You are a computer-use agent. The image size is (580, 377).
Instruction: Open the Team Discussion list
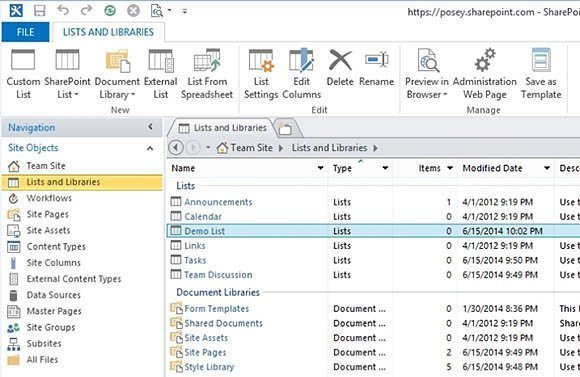218,275
